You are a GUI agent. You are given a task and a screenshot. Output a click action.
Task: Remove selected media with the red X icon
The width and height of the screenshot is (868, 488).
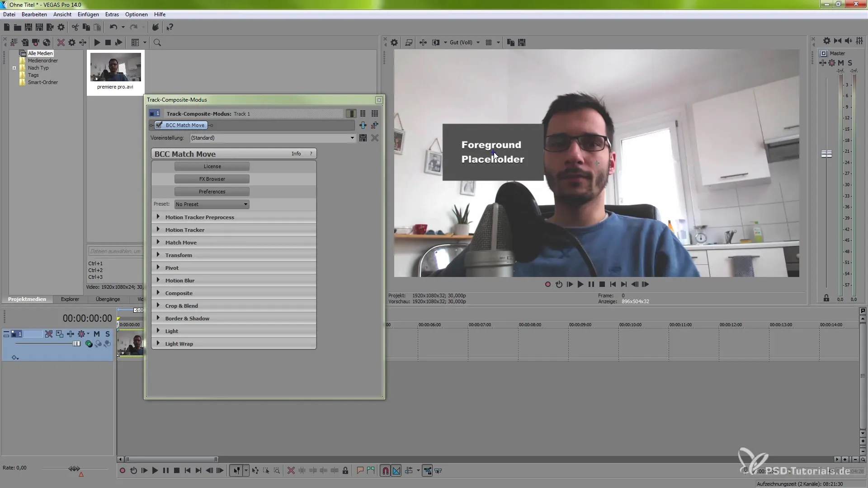(61, 42)
